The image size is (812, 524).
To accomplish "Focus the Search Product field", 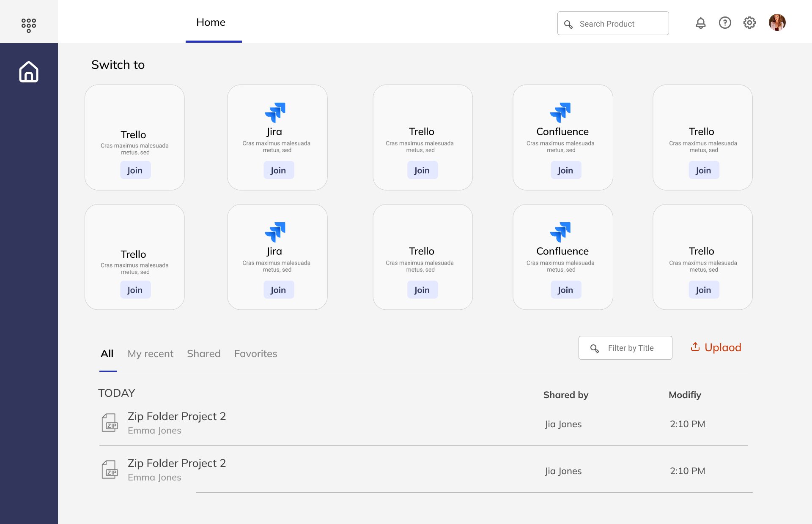I will pos(613,23).
